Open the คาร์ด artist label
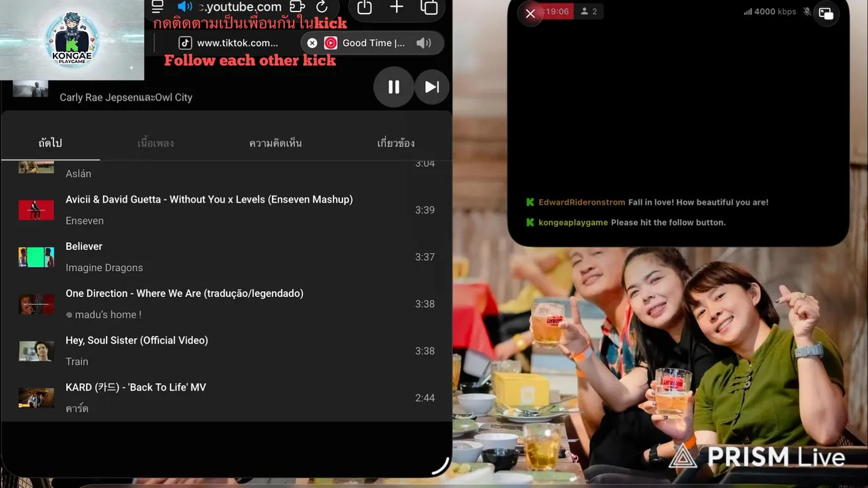 77,409
